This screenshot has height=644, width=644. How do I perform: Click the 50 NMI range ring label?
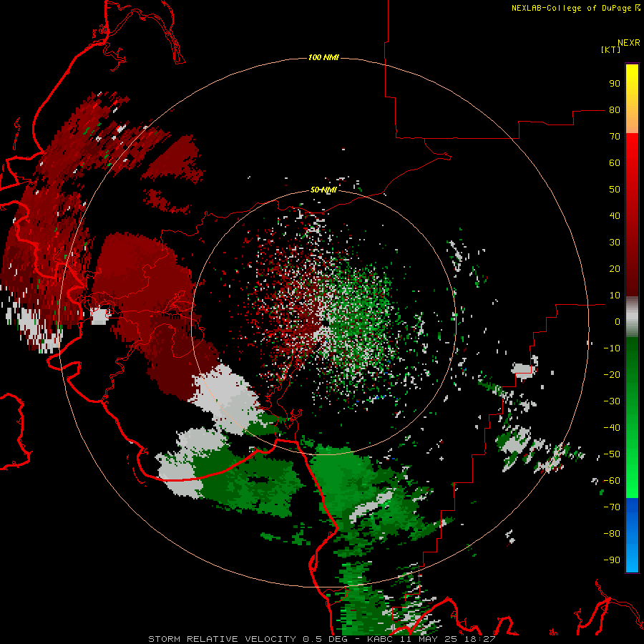323,190
